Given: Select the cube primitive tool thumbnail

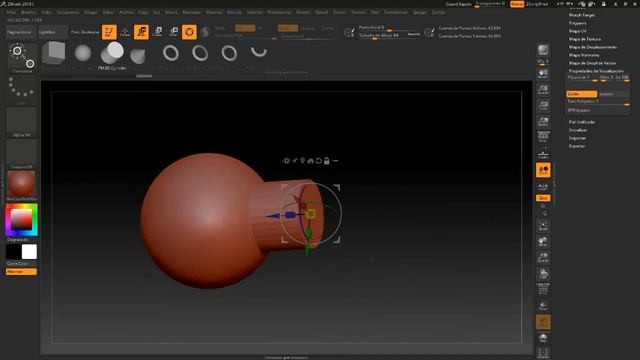Looking at the screenshot, I should point(53,53).
